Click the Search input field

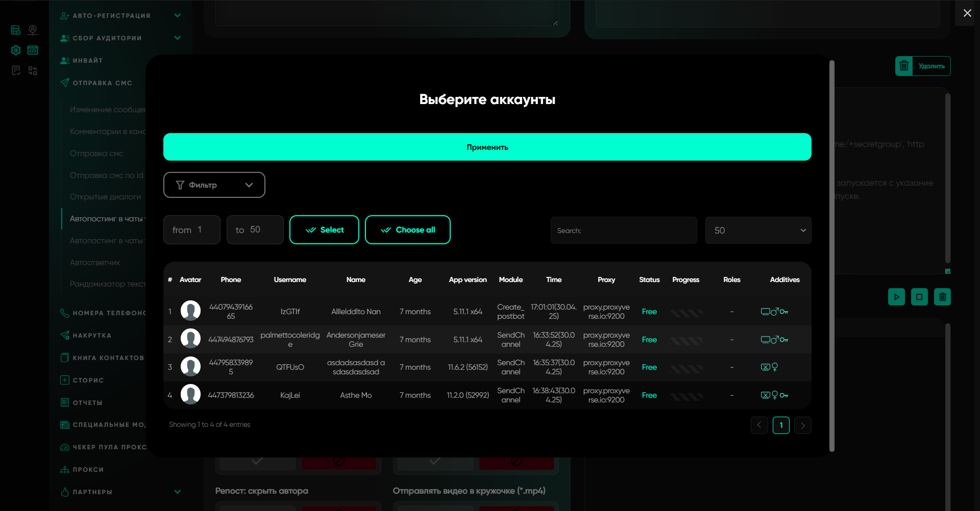pyautogui.click(x=623, y=231)
